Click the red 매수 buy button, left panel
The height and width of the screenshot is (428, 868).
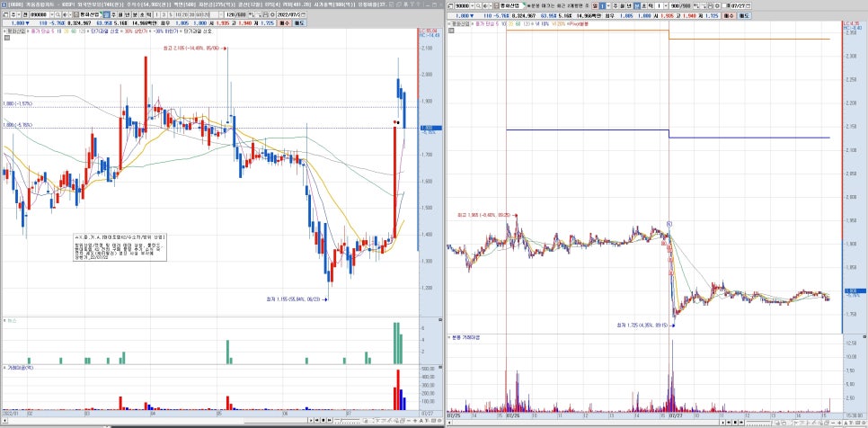pyautogui.click(x=283, y=23)
